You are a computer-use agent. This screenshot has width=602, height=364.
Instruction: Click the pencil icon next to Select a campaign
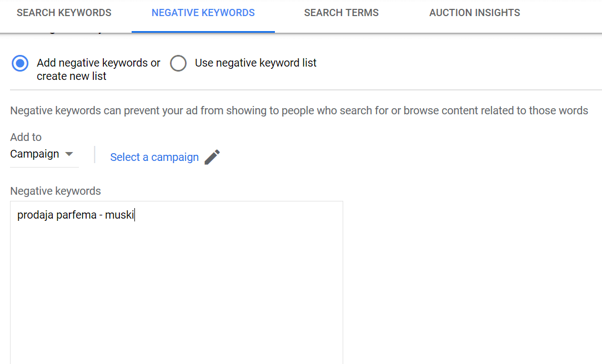212,157
